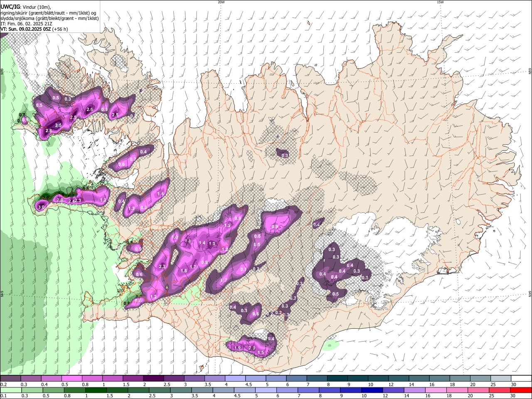
Task: Click the '2.2' snowfall value on map
Action: coord(162,266)
